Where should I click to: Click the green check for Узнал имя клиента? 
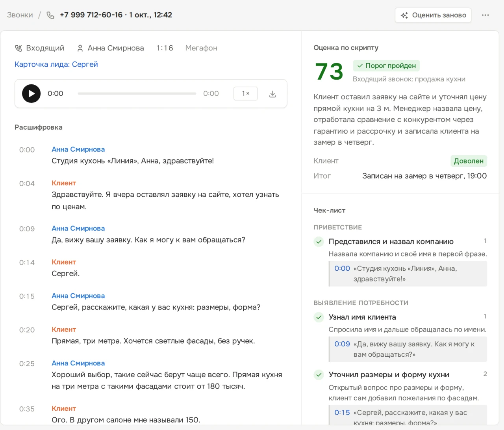pyautogui.click(x=319, y=317)
